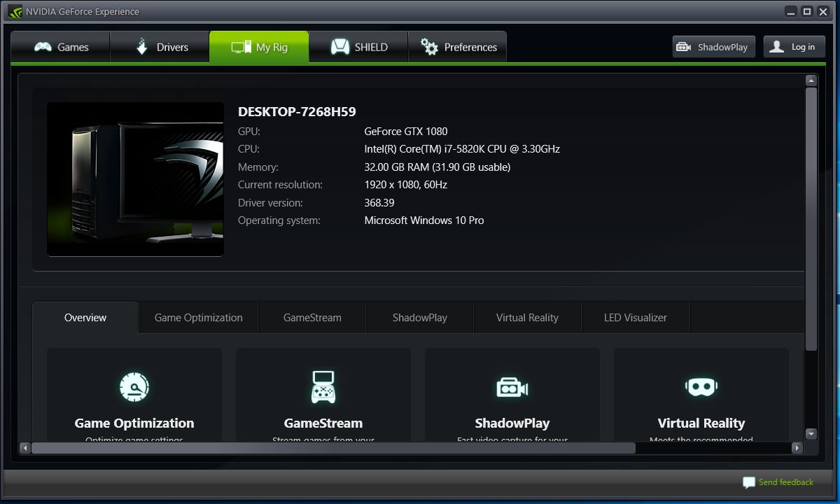This screenshot has height=504, width=840.
Task: Open Preferences via the gears icon
Action: [x=430, y=46]
